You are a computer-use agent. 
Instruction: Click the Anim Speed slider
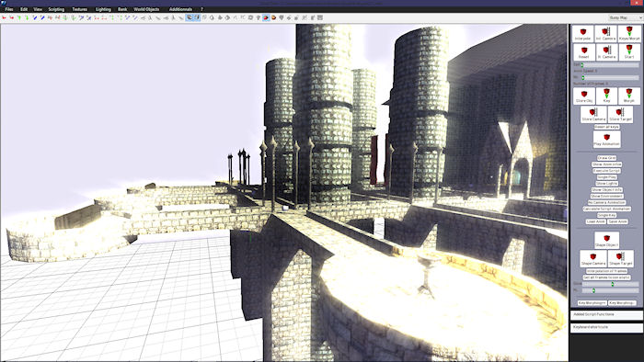[610, 77]
